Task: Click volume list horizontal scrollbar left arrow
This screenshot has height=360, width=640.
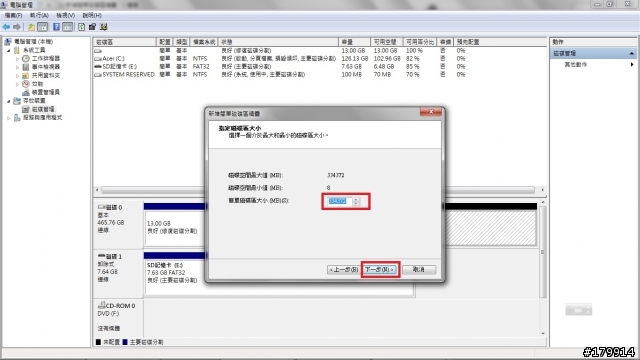Action: (97, 190)
